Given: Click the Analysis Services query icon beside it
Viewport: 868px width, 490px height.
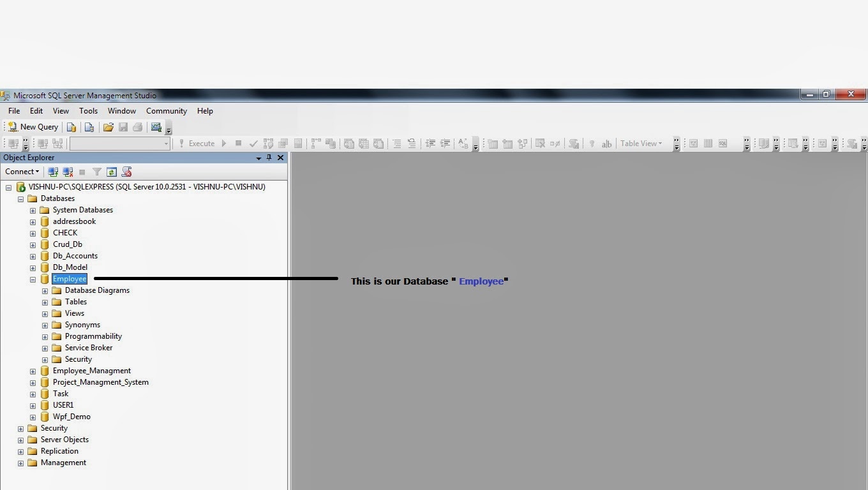Looking at the screenshot, I should (x=89, y=127).
